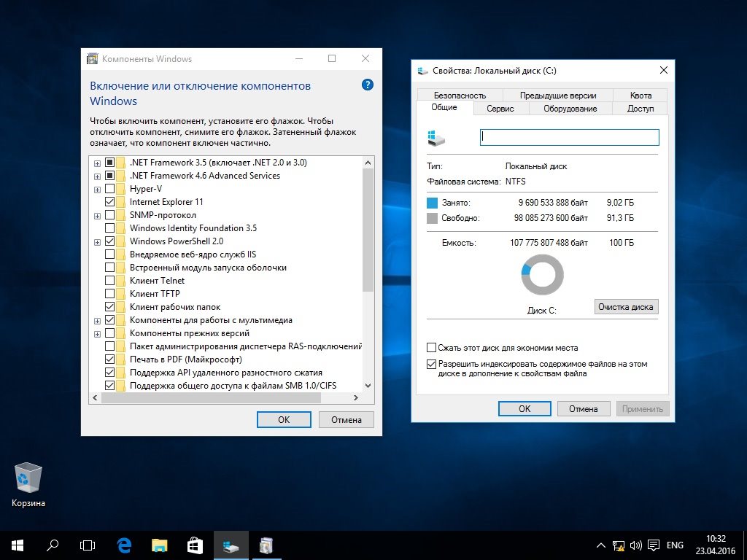The height and width of the screenshot is (560, 747).
Task: Enable Windows Identity Foundation 3.5 checkbox
Action: click(x=109, y=228)
